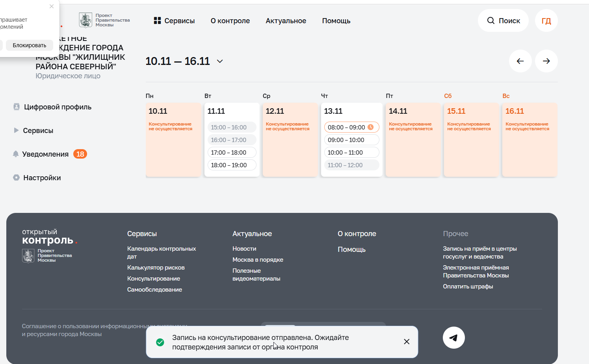The image size is (589, 364).
Task: Open Калькулятор рисков footer link
Action: tap(156, 267)
